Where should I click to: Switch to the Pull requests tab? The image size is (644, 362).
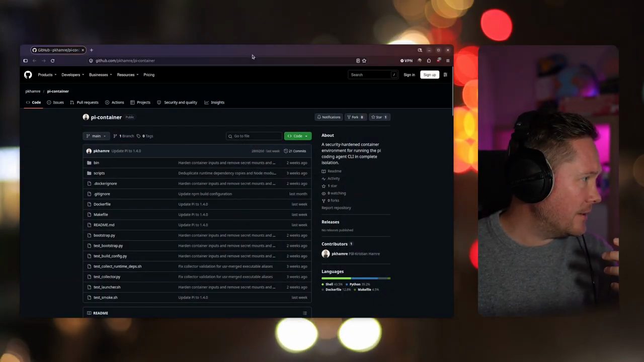(84, 102)
